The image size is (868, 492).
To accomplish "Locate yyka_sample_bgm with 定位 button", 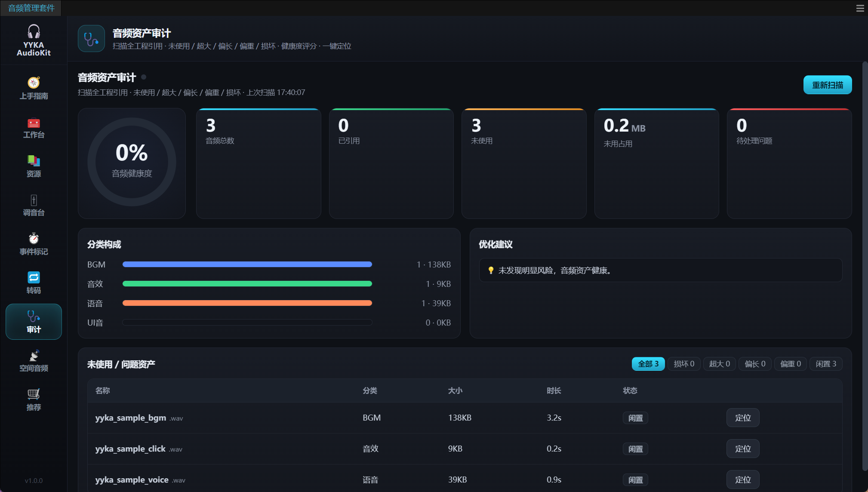I will pyautogui.click(x=743, y=418).
